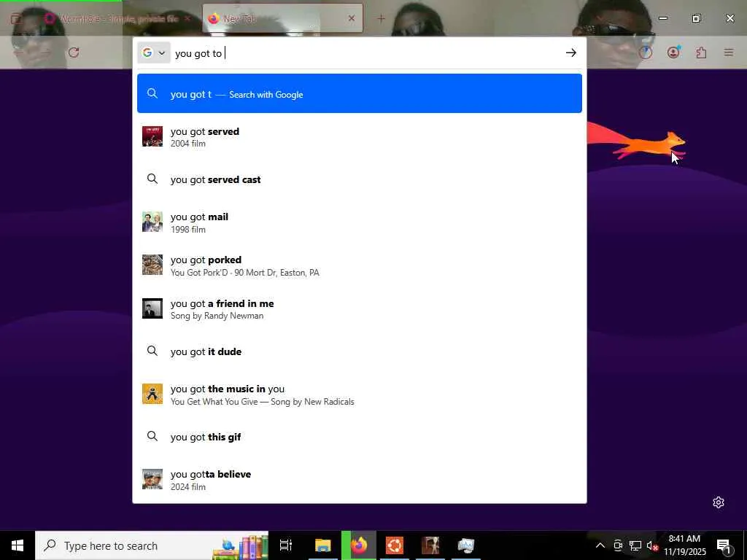The image size is (747, 560).
Task: Open File Explorer from the taskbar
Action: 323,545
